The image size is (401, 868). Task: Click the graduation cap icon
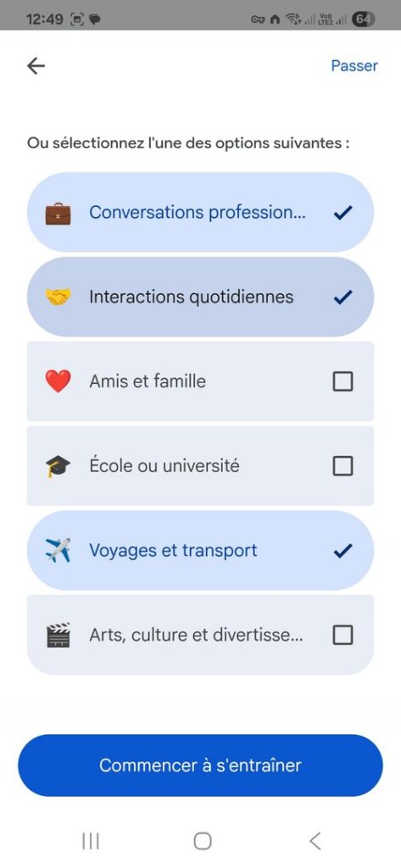coord(58,466)
